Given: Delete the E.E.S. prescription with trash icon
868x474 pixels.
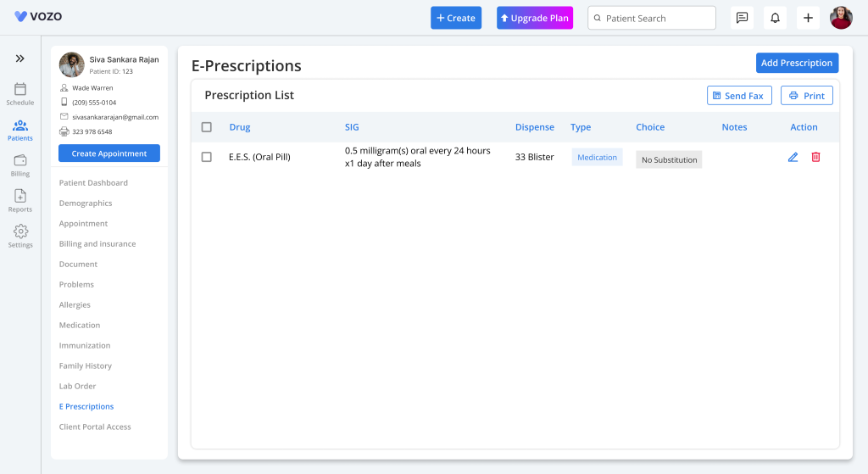Looking at the screenshot, I should coord(815,157).
